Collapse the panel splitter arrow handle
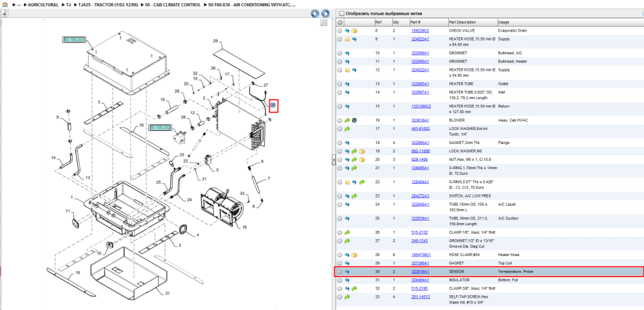 [333, 161]
